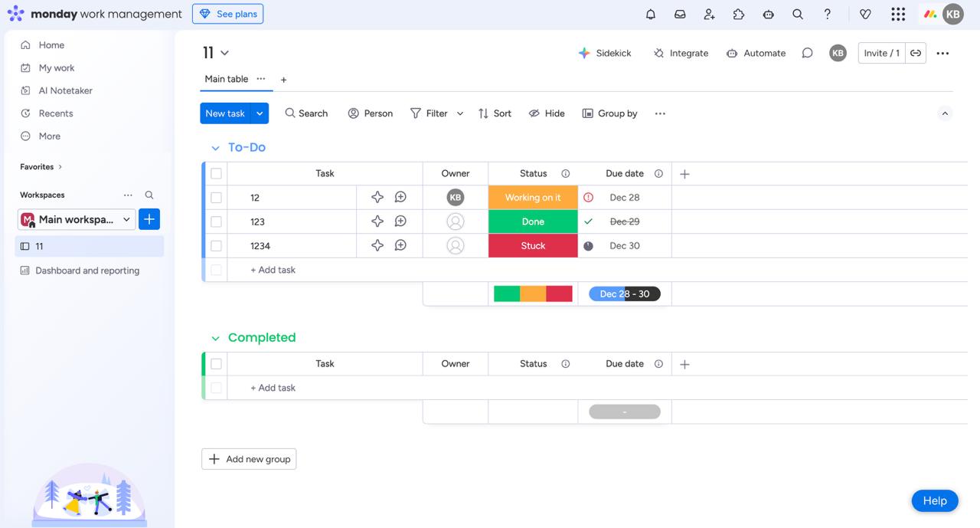Select all checkbox in Completed group header
Screen dimensions: 980x528
click(216, 364)
